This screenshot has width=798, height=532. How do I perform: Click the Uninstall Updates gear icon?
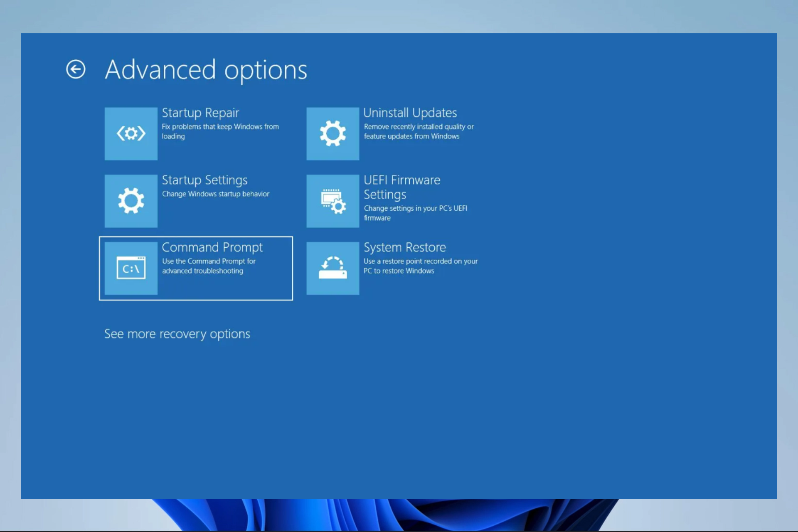click(332, 134)
